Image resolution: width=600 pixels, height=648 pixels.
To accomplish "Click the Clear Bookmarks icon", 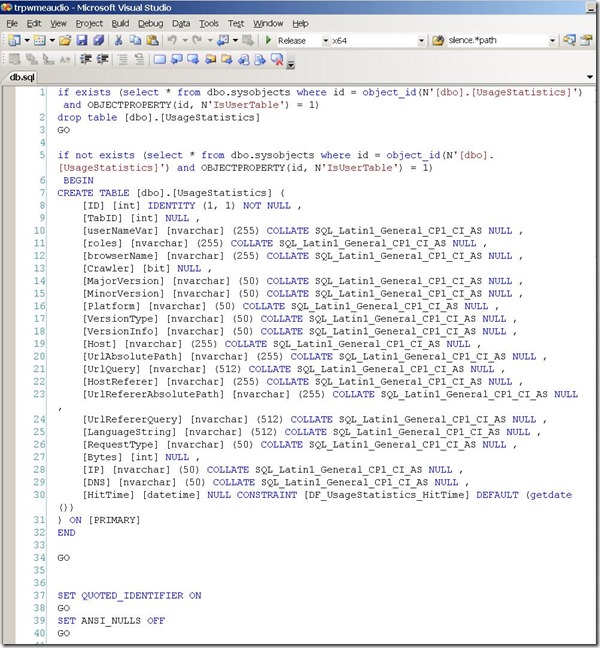I will click(x=277, y=60).
